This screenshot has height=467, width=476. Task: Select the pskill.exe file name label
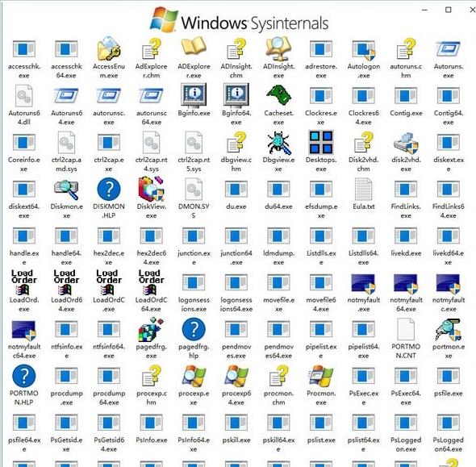click(x=236, y=440)
